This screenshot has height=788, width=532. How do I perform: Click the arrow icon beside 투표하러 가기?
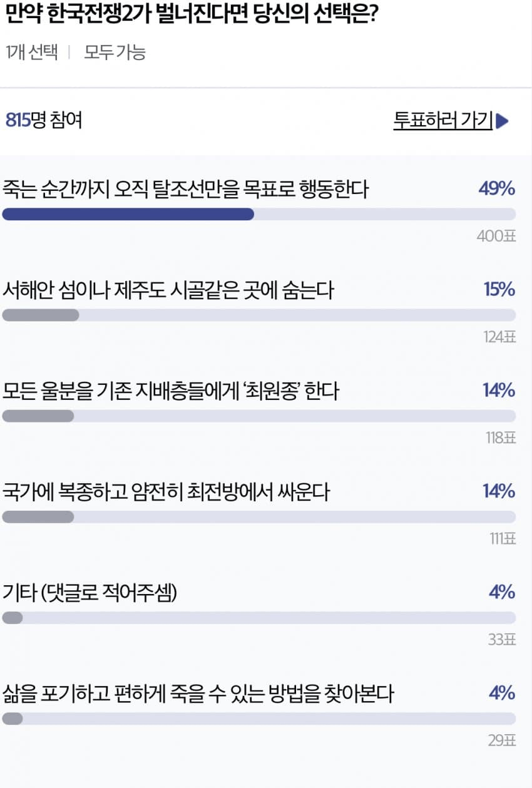coord(502,121)
